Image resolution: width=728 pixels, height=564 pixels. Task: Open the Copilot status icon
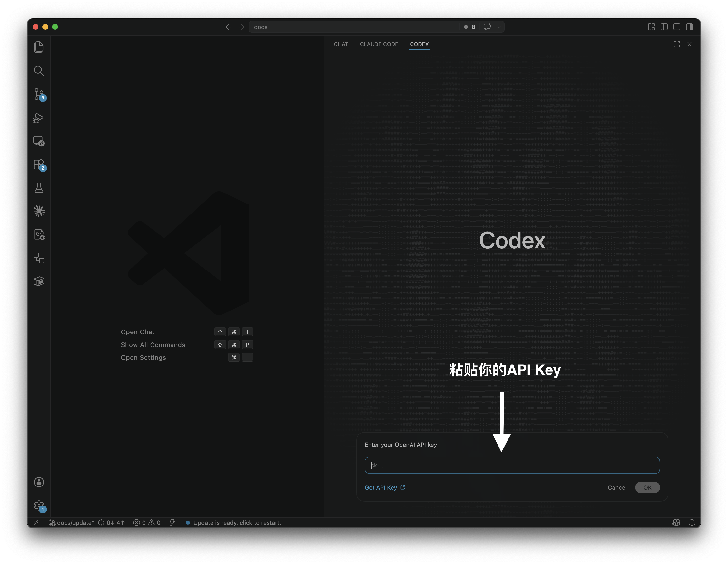pos(676,523)
